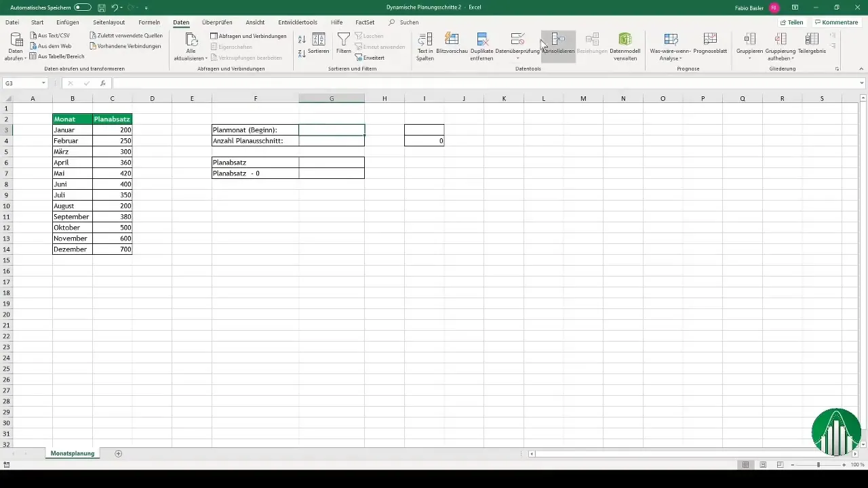Click the Datenüberprüfung icon
The height and width of the screenshot is (488, 868).
tap(517, 39)
